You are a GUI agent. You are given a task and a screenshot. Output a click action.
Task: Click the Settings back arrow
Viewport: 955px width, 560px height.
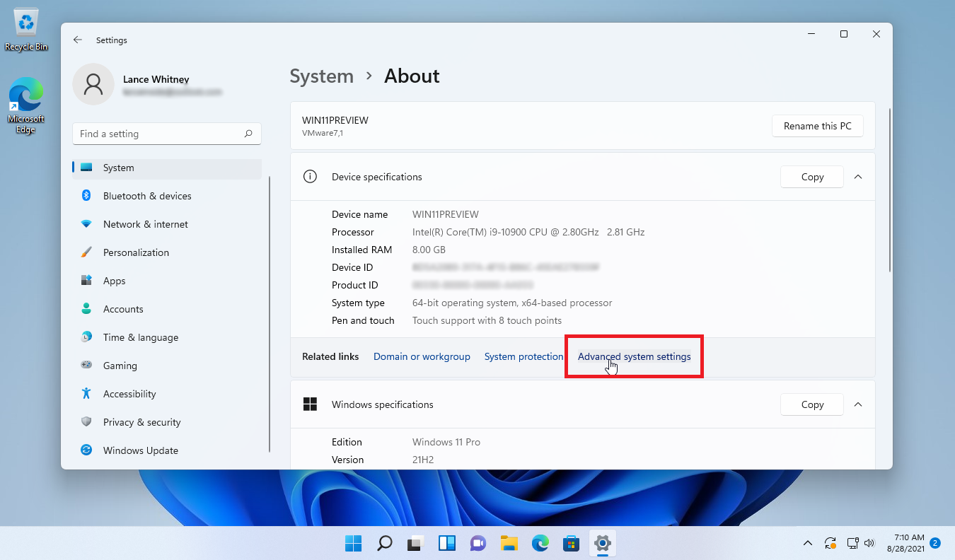tap(78, 40)
